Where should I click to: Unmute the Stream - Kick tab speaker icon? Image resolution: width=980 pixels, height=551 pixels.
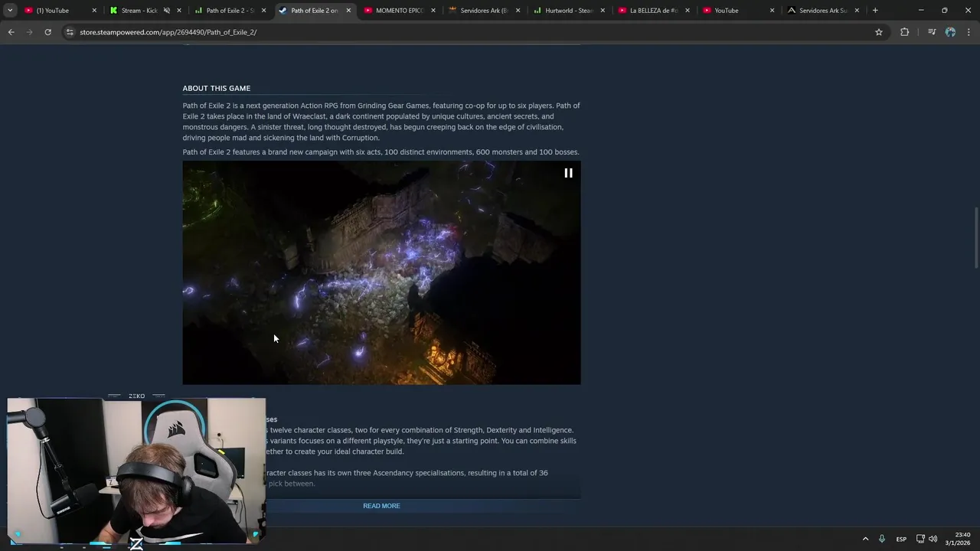[166, 11]
